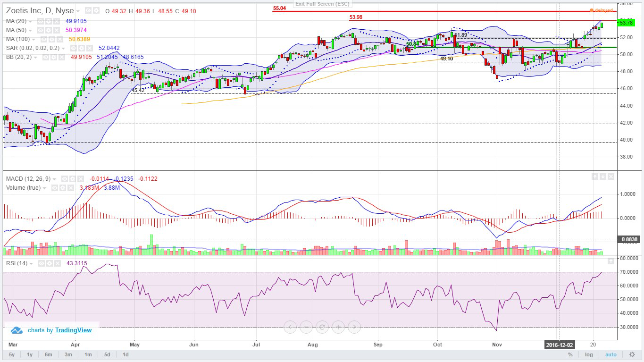
Task: Toggle visibility eye for Zoetis Inc series
Action: tap(88, 10)
